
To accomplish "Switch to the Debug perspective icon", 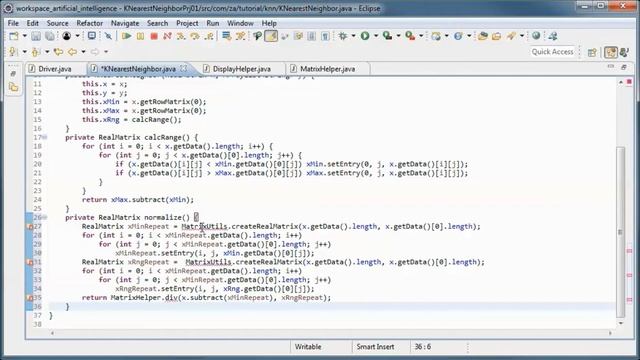I will [624, 52].
